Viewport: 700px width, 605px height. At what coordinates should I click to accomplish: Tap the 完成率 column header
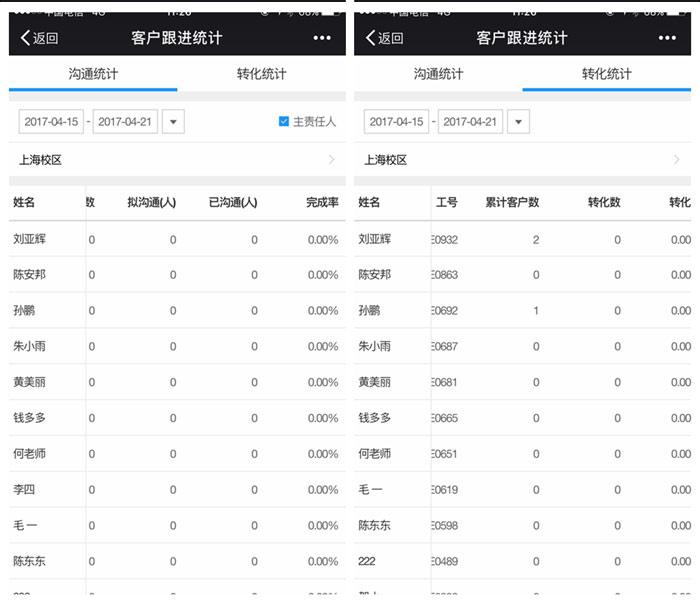point(322,202)
